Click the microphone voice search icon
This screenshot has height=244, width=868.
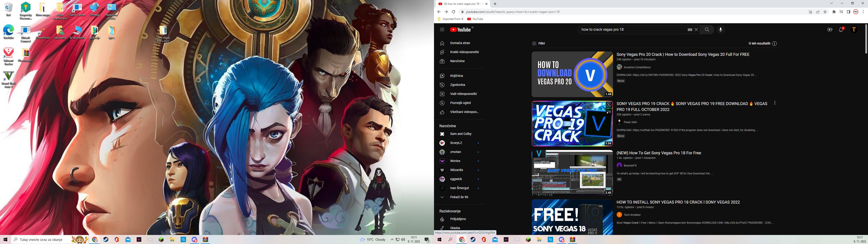click(720, 30)
